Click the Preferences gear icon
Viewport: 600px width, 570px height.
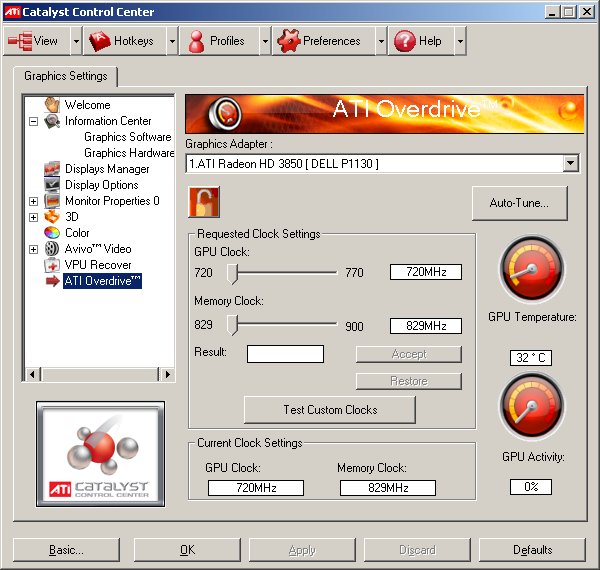coord(289,41)
